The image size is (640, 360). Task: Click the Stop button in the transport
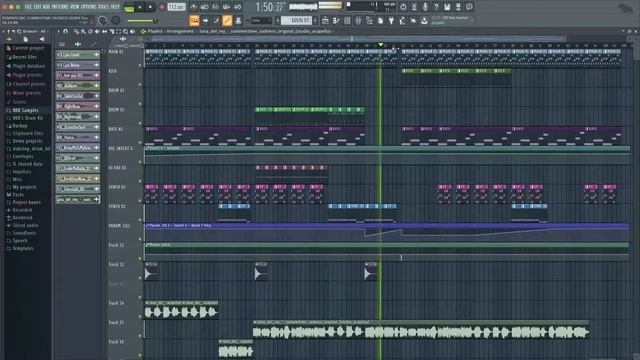click(x=150, y=7)
